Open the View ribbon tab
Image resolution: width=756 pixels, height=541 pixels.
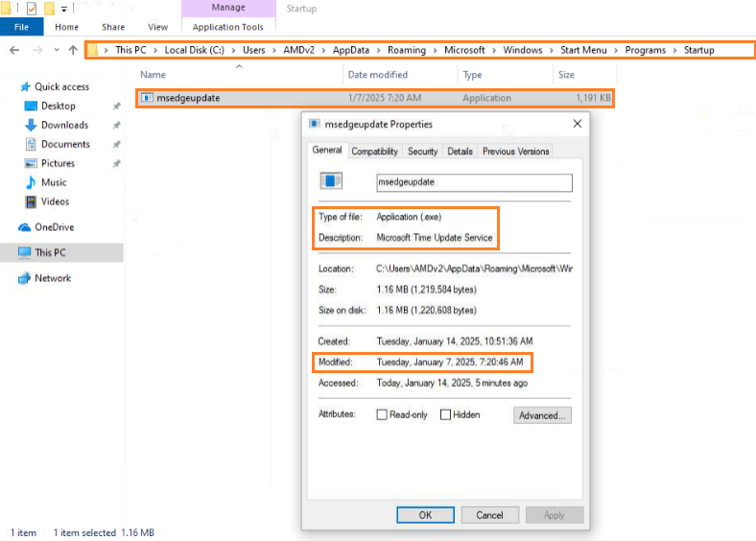(157, 27)
